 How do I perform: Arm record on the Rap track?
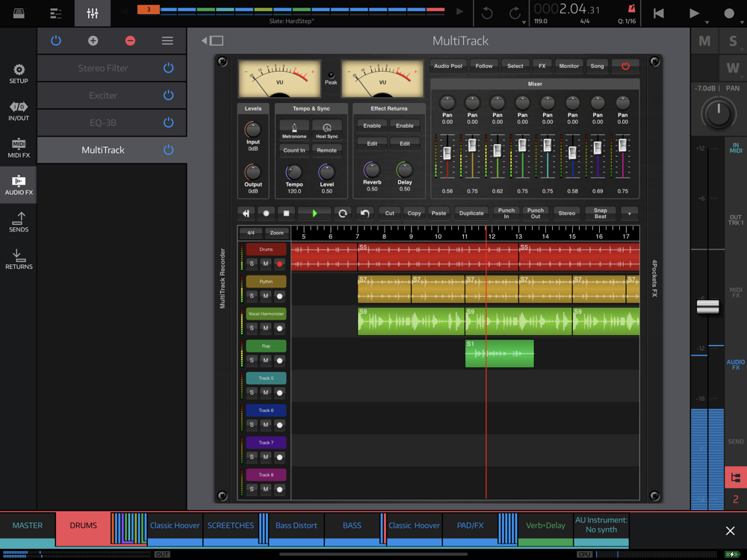click(x=279, y=360)
